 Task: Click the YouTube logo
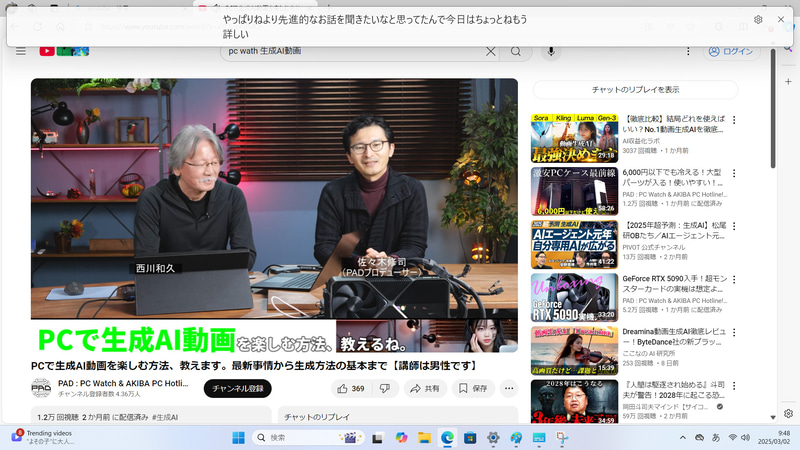click(64, 51)
